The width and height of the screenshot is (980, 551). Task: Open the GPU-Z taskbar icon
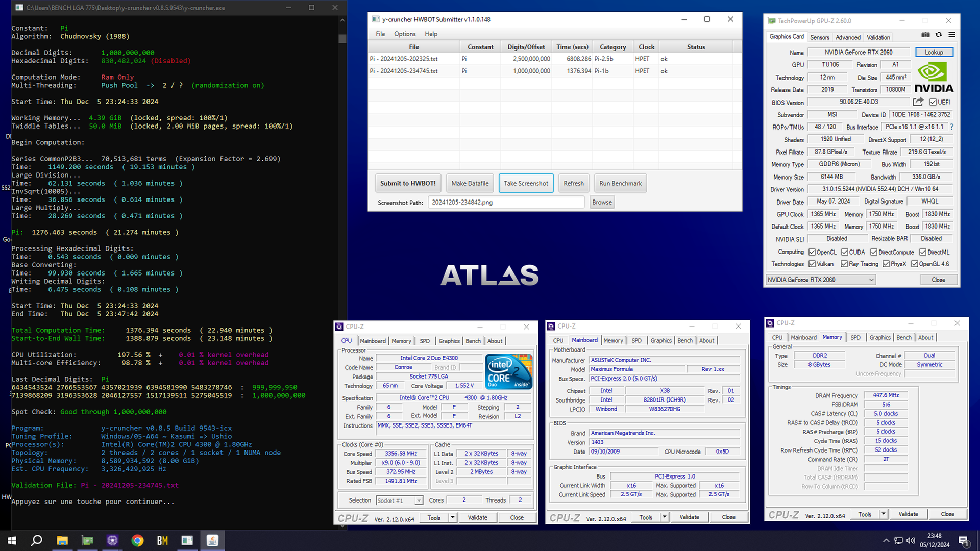tap(87, 540)
